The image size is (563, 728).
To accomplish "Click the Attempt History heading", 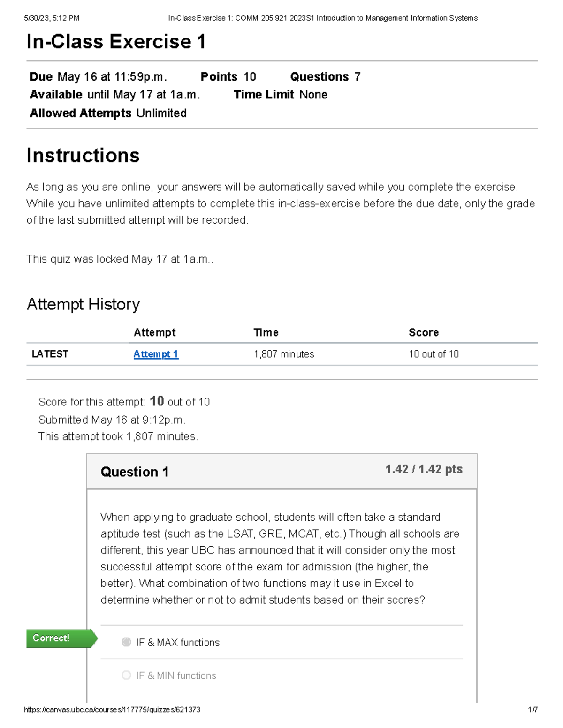I will pos(83,304).
